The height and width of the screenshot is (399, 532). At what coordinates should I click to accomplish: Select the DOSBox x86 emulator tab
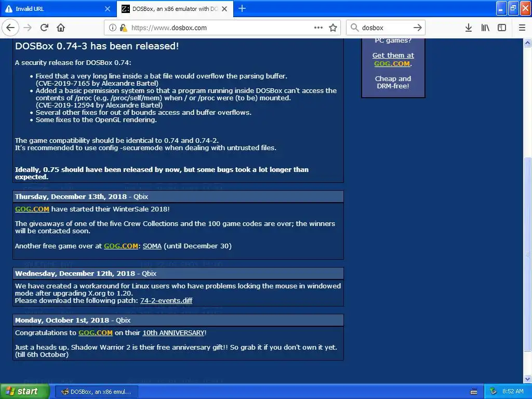(175, 9)
